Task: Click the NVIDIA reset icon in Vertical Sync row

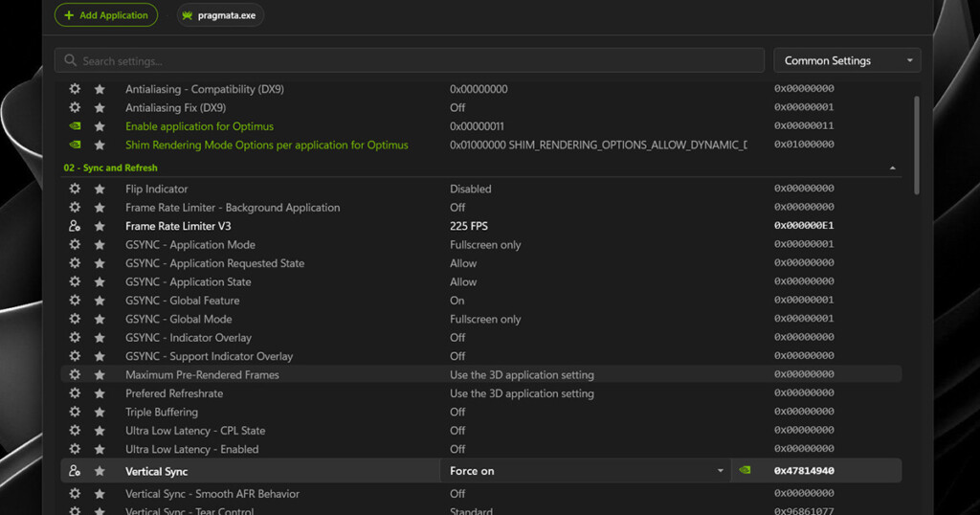Action: [745, 470]
